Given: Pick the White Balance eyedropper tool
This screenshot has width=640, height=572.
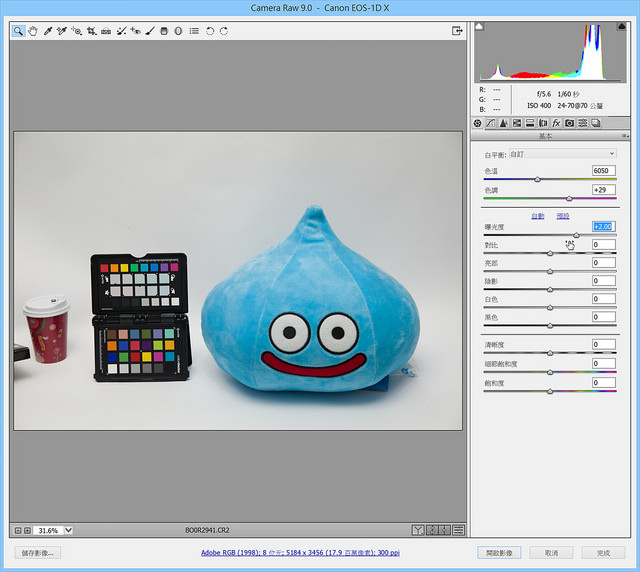Looking at the screenshot, I should pyautogui.click(x=48, y=31).
